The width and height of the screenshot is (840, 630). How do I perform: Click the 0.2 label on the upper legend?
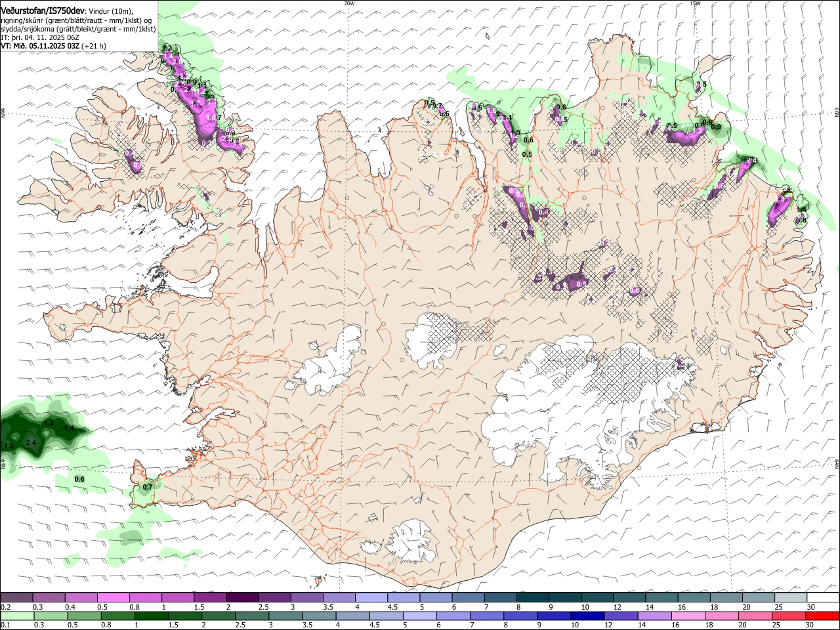6,607
